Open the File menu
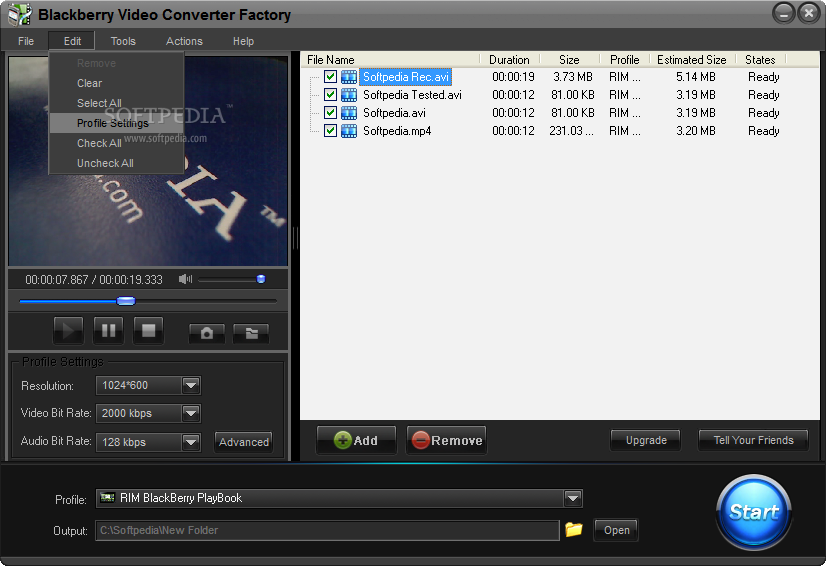826x566 pixels. tap(26, 41)
